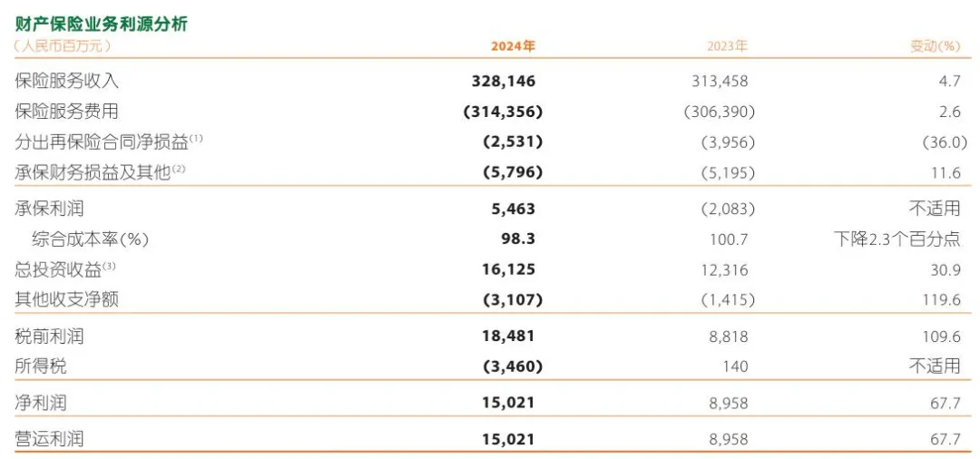980x459 pixels.
Task: Select the 18,481 pre-tax profit value
Action: [512, 337]
